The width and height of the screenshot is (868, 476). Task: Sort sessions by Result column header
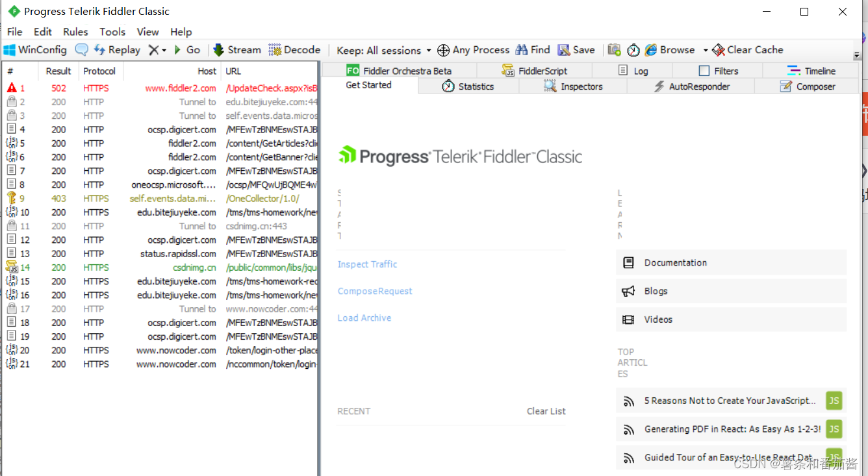pyautogui.click(x=58, y=71)
